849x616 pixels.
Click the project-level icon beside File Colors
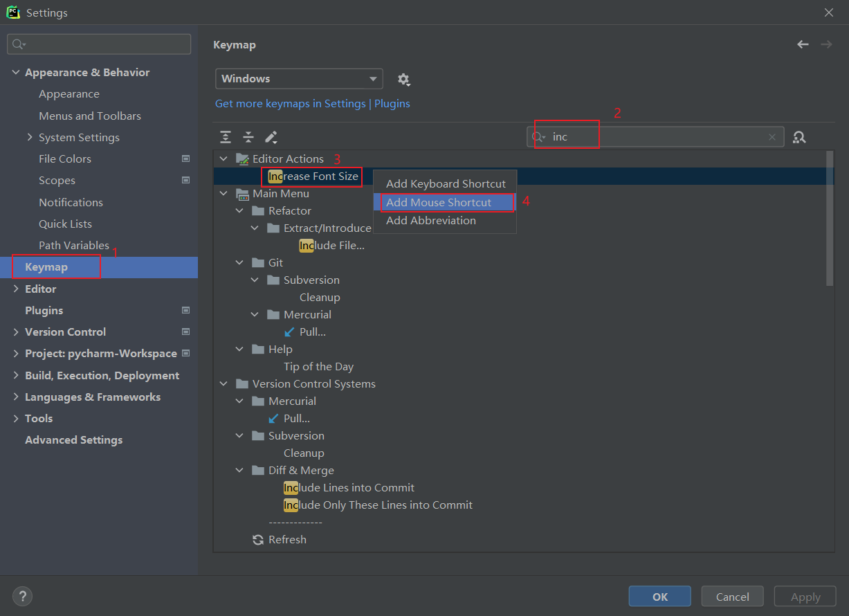(185, 158)
